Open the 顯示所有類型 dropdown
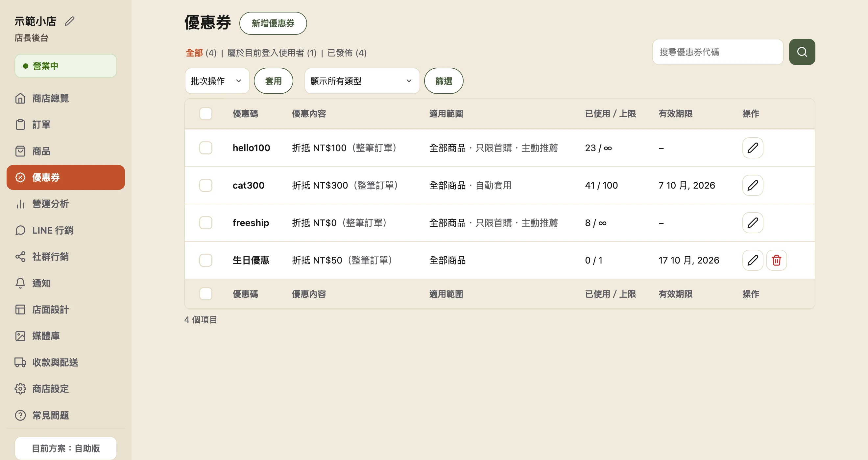Image resolution: width=868 pixels, height=460 pixels. [x=362, y=81]
